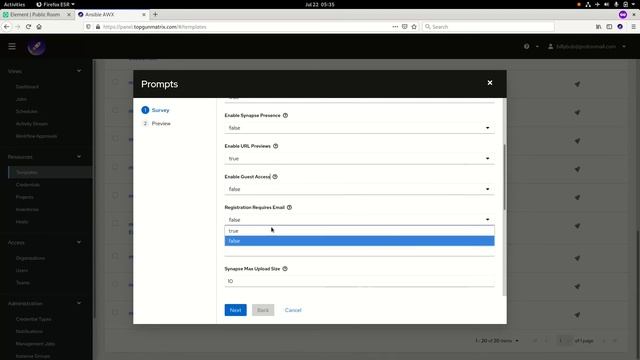Screen dimensions: 640x360
Task: Open the Firefox hamburger menu
Action: (633, 27)
